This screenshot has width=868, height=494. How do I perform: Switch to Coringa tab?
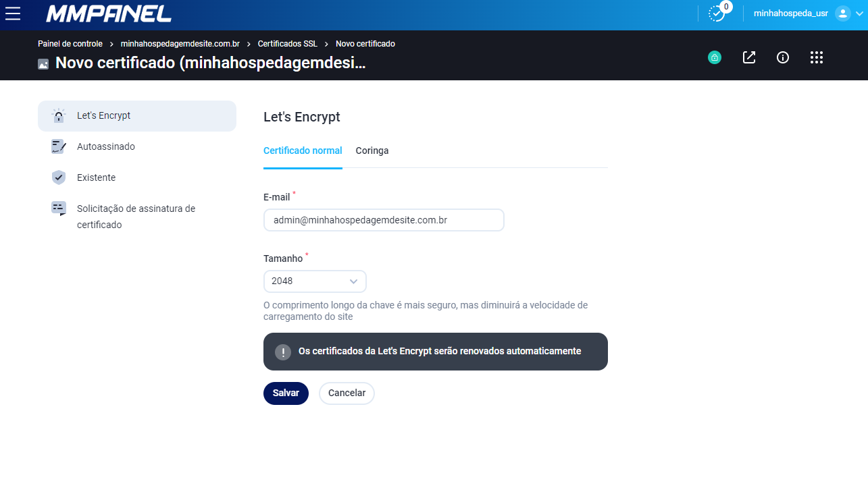pyautogui.click(x=372, y=151)
